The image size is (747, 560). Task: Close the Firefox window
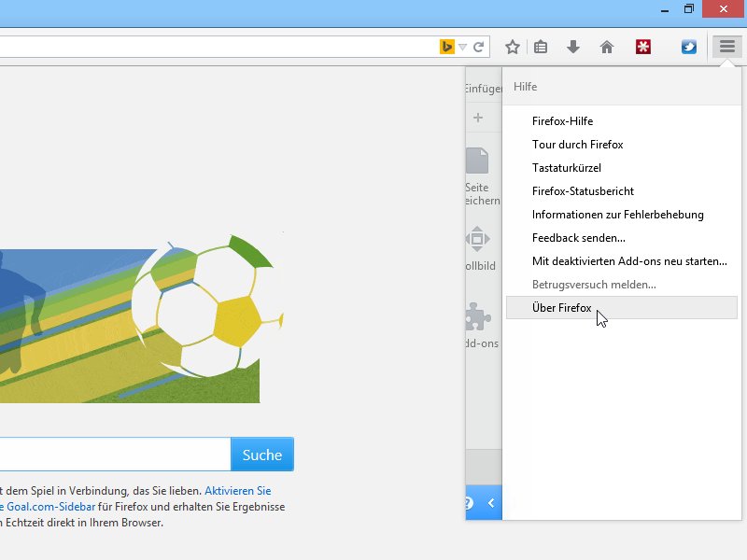point(724,9)
